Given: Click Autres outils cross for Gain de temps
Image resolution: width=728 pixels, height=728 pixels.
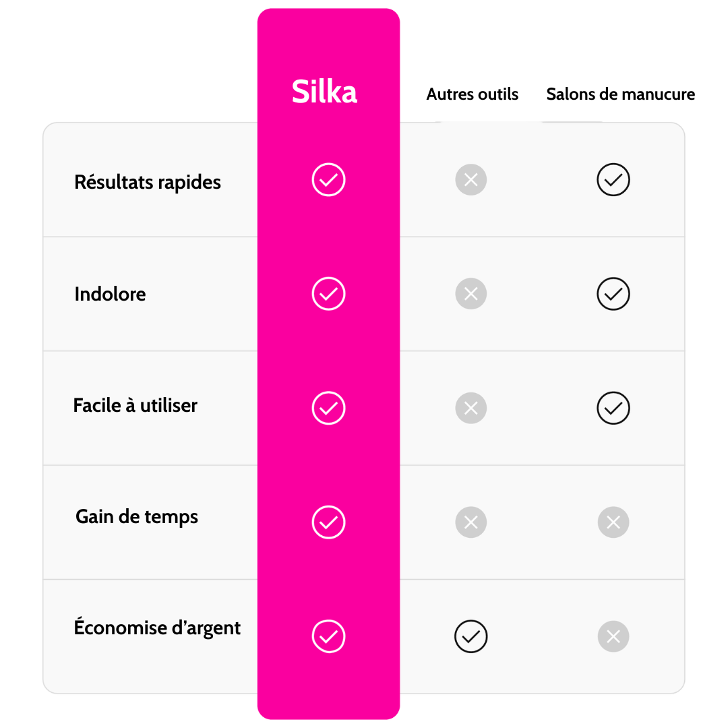Looking at the screenshot, I should (x=471, y=522).
